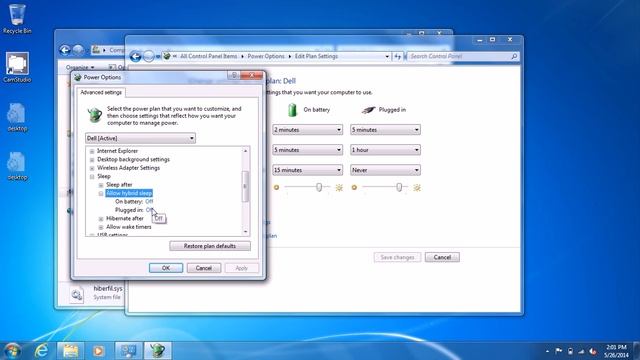
Task: Click Power Options in the address breadcrumb
Action: tap(266, 56)
